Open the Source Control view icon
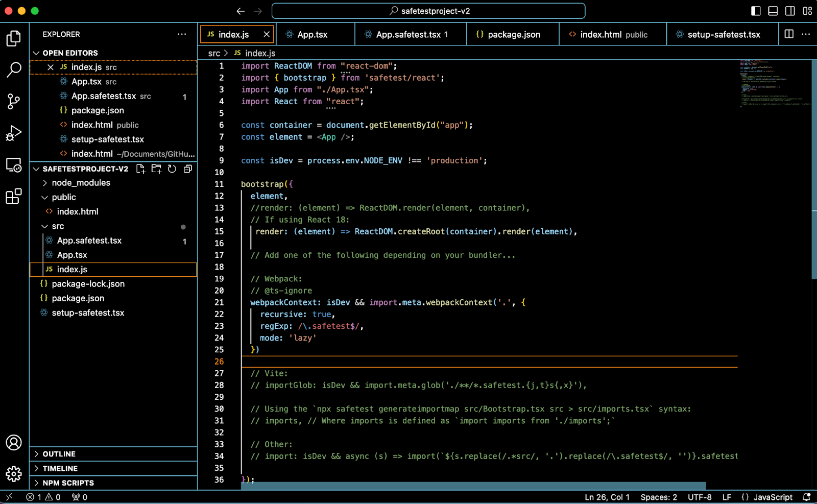The image size is (817, 504). coord(14,101)
